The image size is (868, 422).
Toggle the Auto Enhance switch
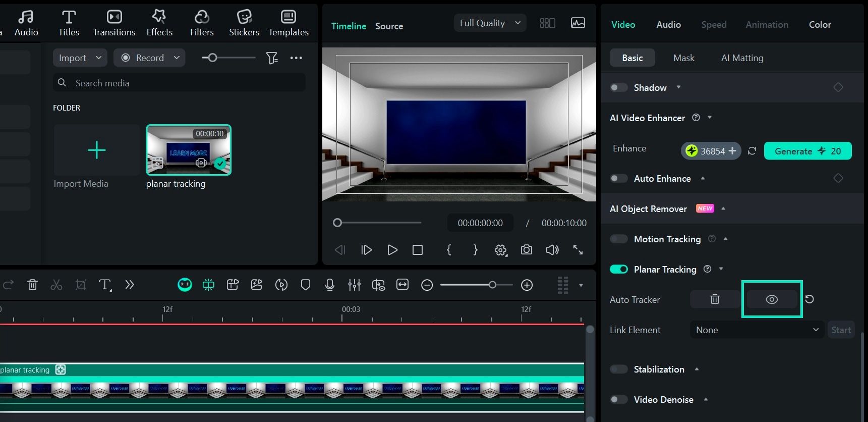tap(618, 178)
